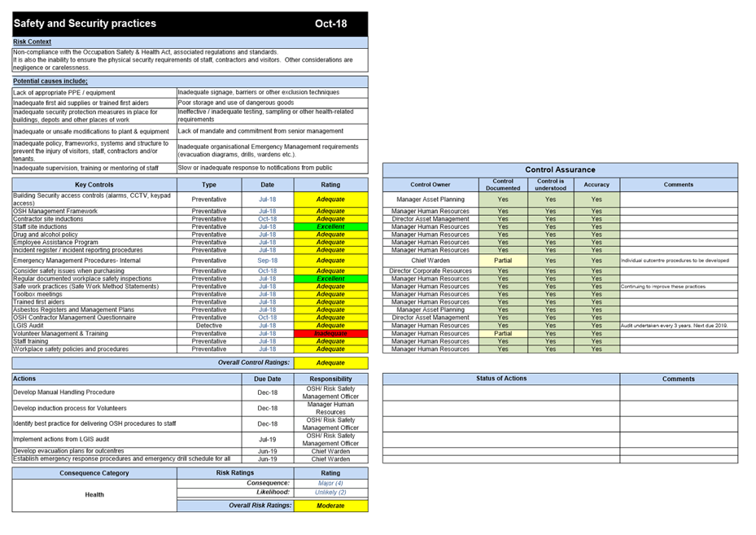Select the 'Type' column header
756x535 pixels.
click(209, 185)
